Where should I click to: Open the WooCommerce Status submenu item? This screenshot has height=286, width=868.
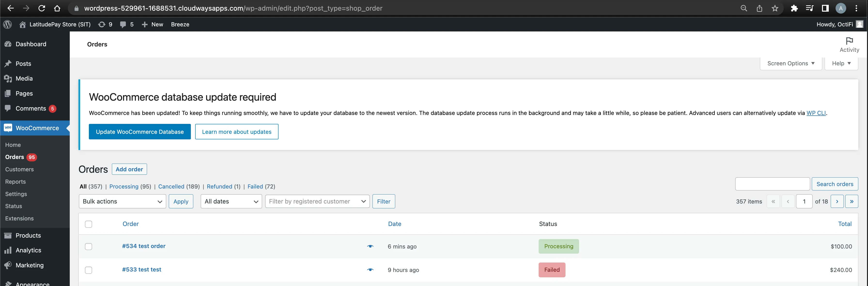(14, 206)
